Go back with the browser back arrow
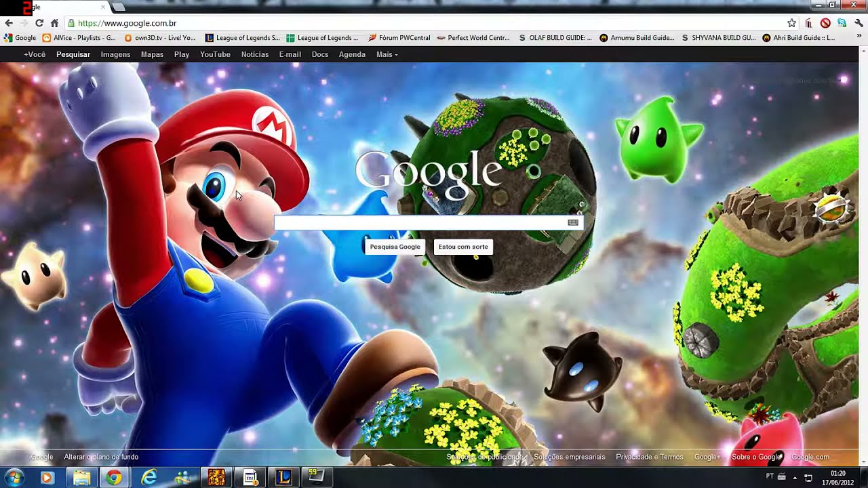Screen dimensions: 868x488 pos(9,23)
